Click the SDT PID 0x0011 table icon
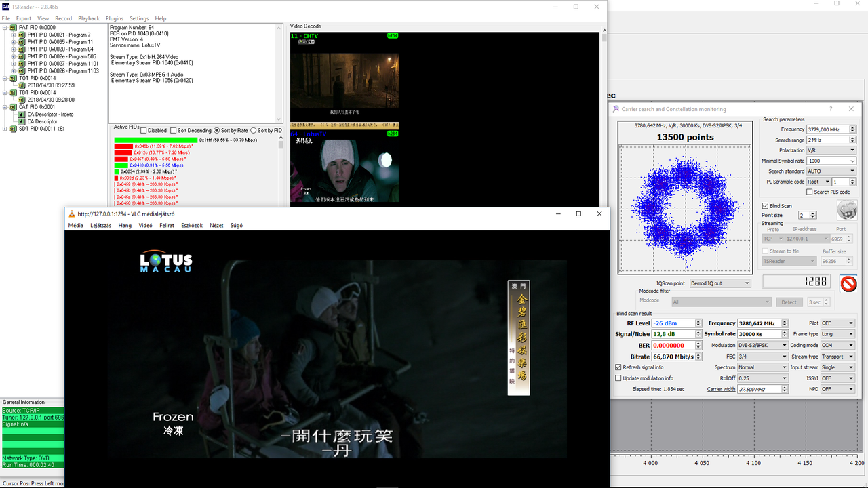Viewport: 868px width, 488px height. click(x=14, y=129)
